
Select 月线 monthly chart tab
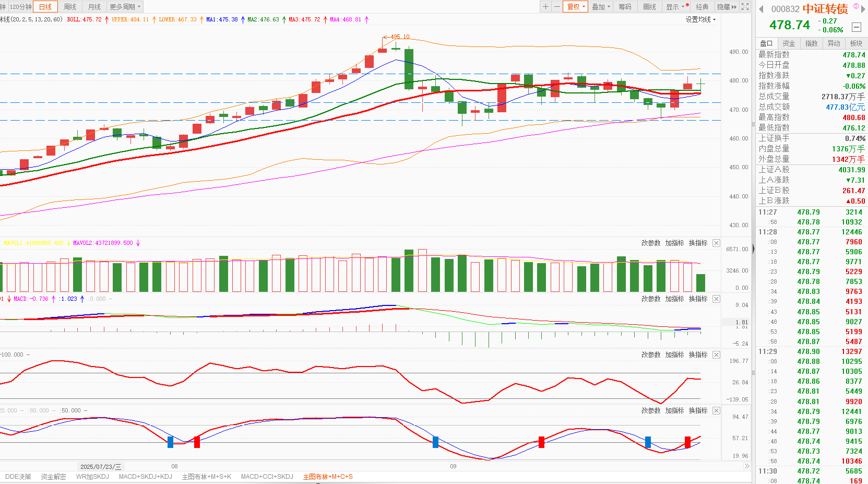click(x=94, y=7)
